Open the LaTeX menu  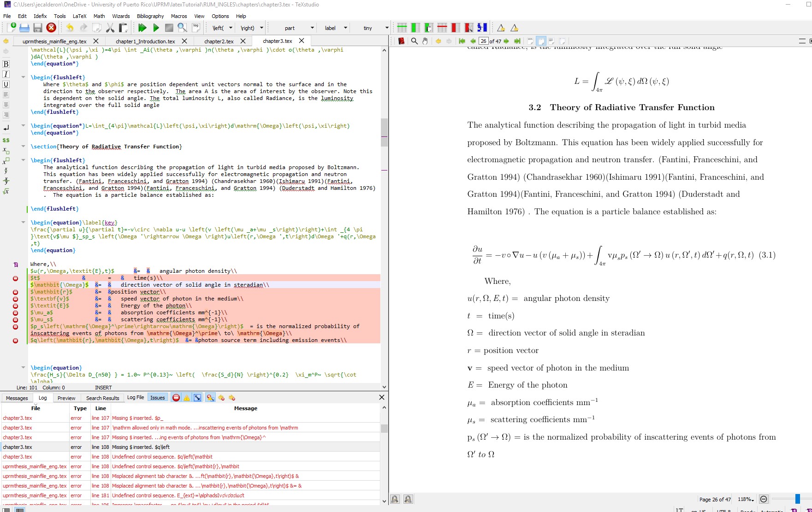point(79,16)
